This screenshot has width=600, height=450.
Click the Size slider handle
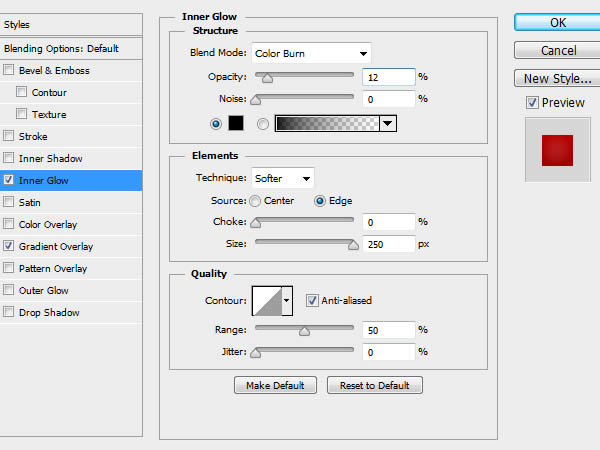pyautogui.click(x=353, y=245)
